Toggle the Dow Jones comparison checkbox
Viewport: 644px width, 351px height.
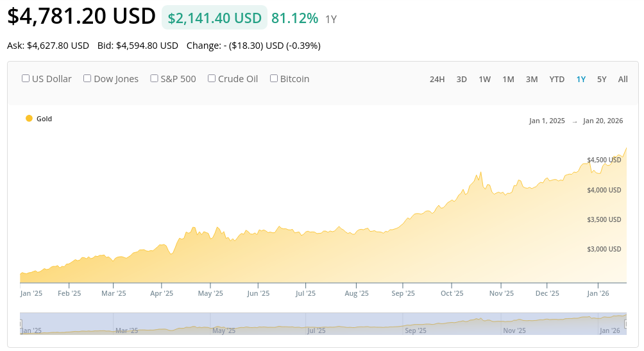(87, 78)
